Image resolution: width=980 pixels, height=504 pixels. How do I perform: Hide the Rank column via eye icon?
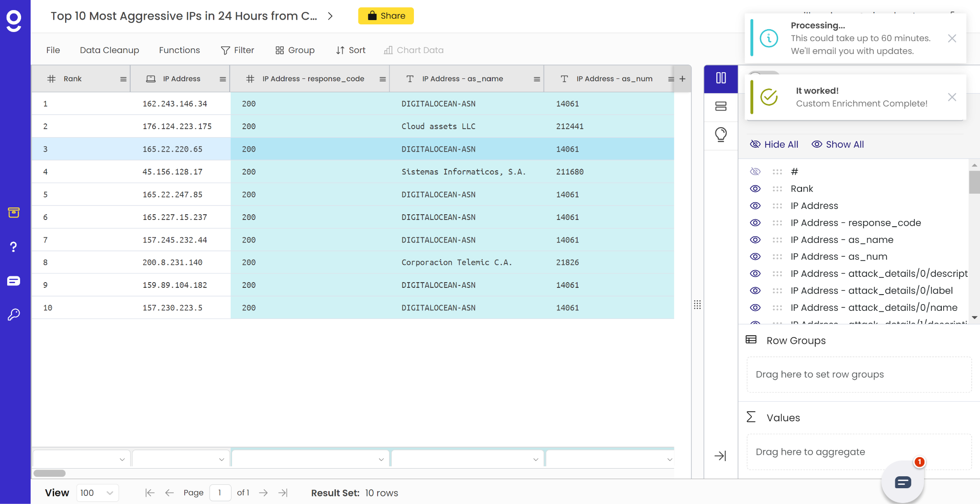(x=755, y=189)
